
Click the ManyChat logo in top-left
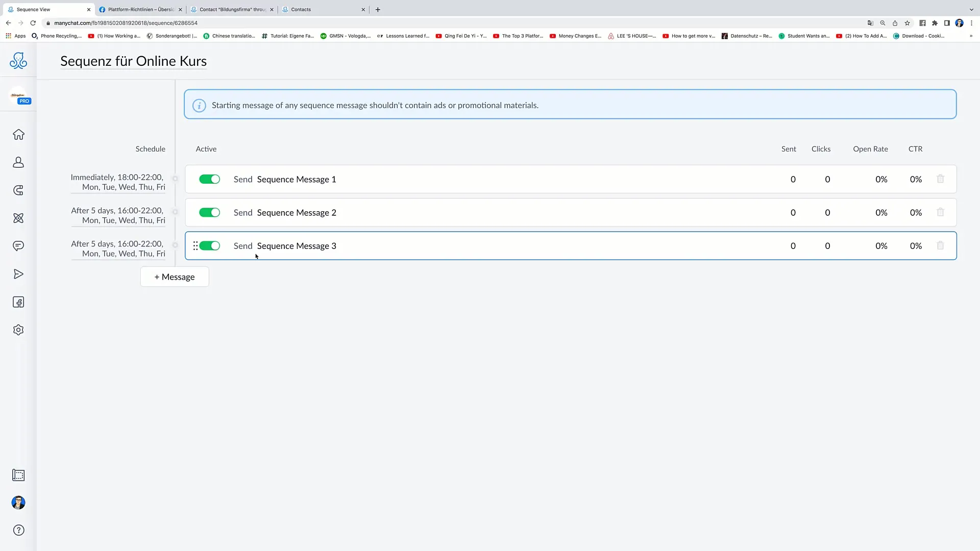17,61
